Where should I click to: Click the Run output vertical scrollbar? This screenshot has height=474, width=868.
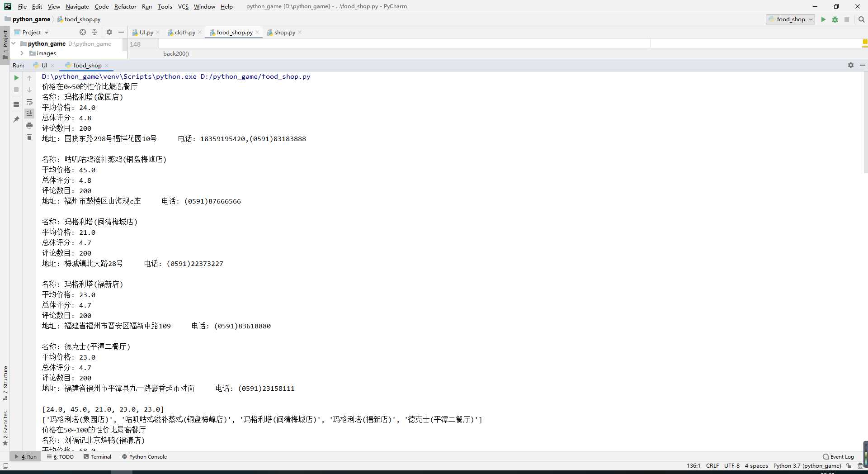pyautogui.click(x=865, y=122)
